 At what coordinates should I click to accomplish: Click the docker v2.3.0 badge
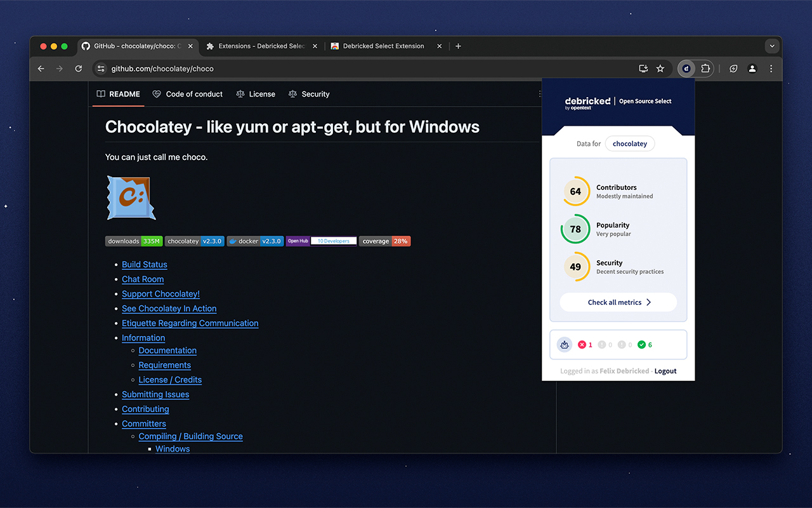click(x=255, y=241)
